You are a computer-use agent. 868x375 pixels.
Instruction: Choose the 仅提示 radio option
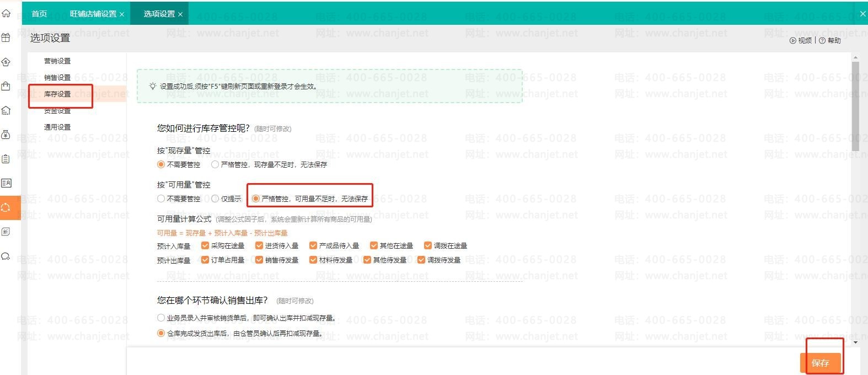click(215, 199)
